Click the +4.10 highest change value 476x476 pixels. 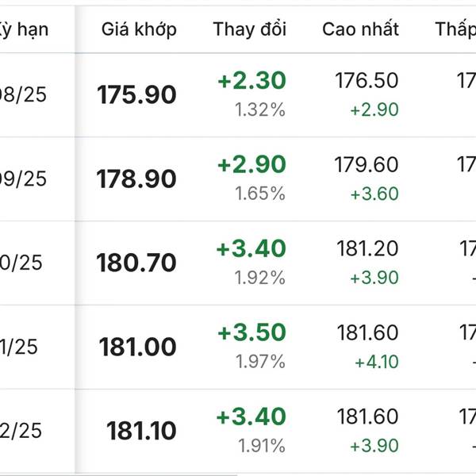pyautogui.click(x=377, y=362)
